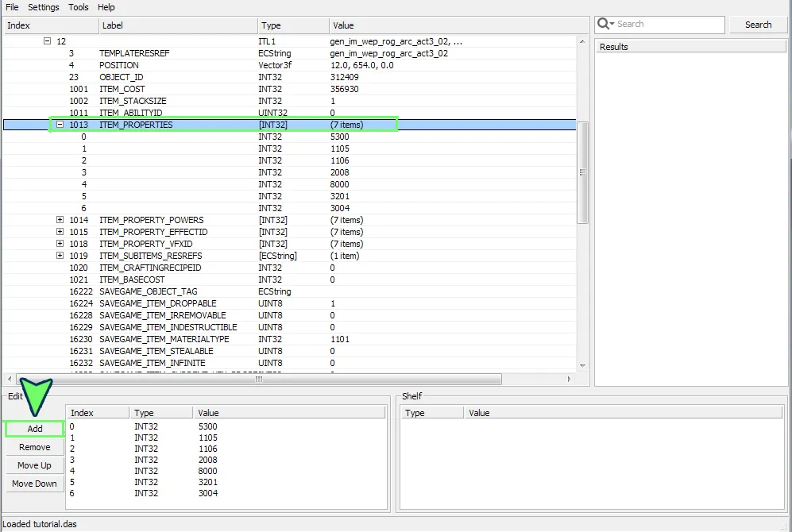Expand the ITEM_SUBITEMS_RESREFS node

(60, 256)
